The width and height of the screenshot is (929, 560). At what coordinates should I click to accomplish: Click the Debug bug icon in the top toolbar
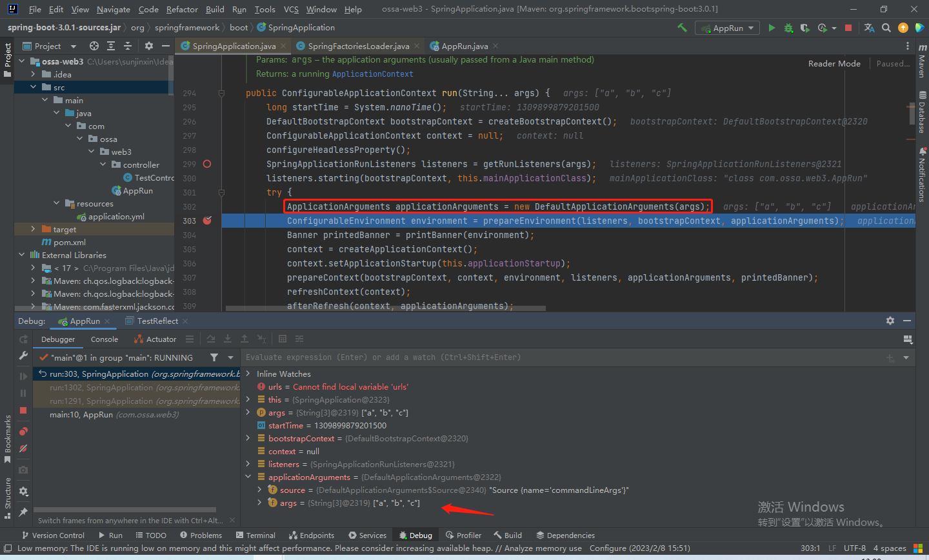[x=788, y=28]
